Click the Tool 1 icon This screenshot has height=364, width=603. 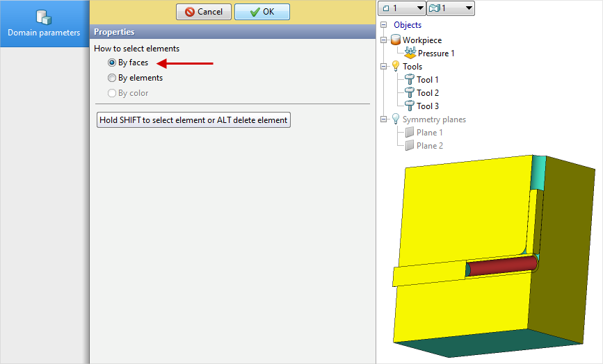[410, 80]
